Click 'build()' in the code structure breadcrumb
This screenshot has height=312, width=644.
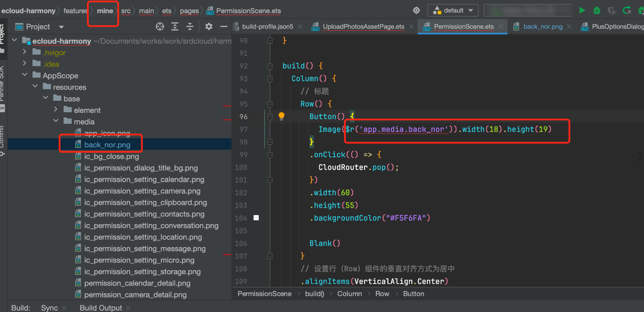coord(315,294)
